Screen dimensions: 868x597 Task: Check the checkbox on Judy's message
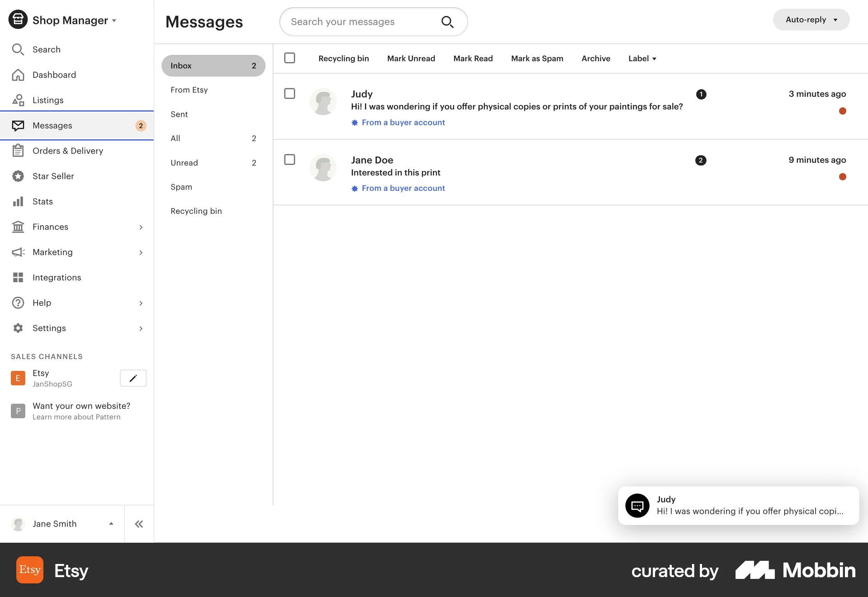tap(290, 94)
